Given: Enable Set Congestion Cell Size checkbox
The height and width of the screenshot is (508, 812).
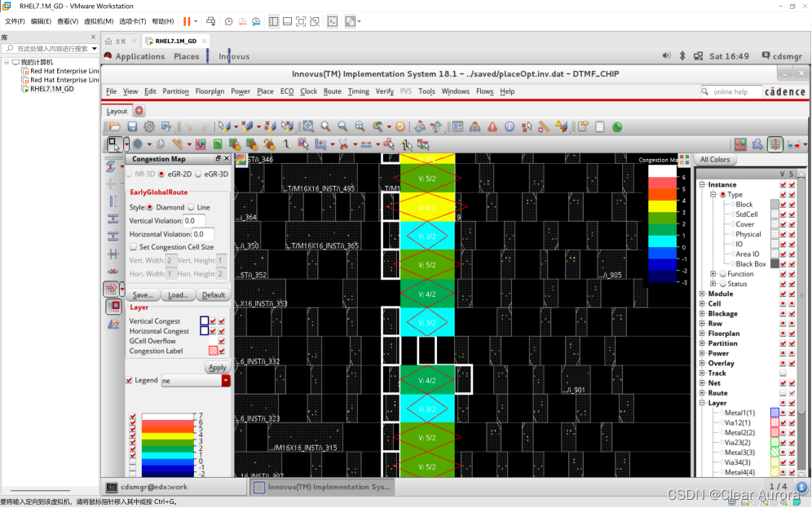Looking at the screenshot, I should tap(133, 247).
